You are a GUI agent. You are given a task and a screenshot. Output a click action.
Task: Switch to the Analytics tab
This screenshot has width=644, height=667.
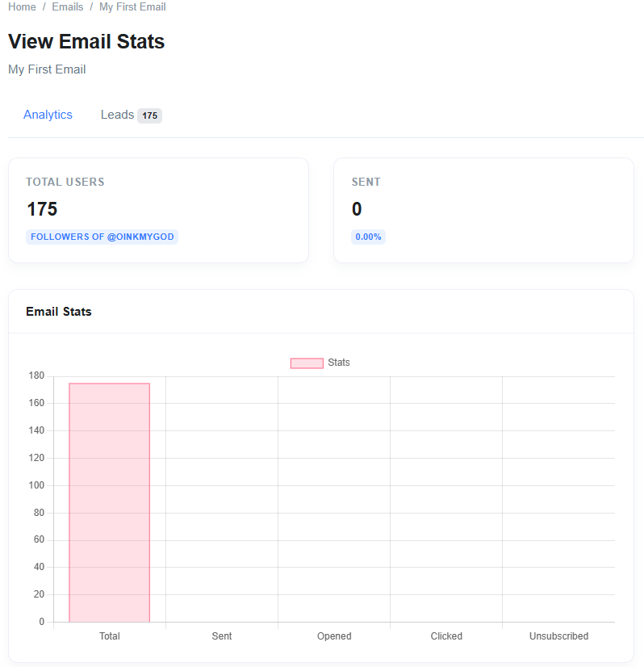point(48,115)
